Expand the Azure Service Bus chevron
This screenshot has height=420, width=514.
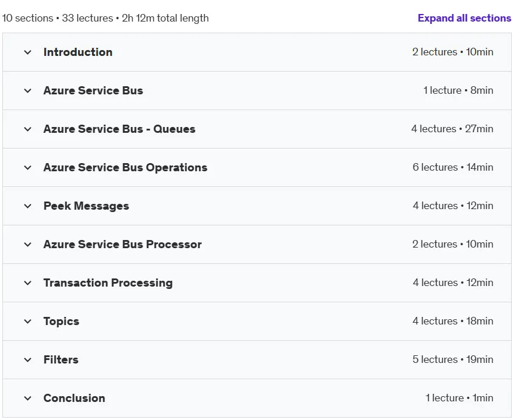(28, 90)
